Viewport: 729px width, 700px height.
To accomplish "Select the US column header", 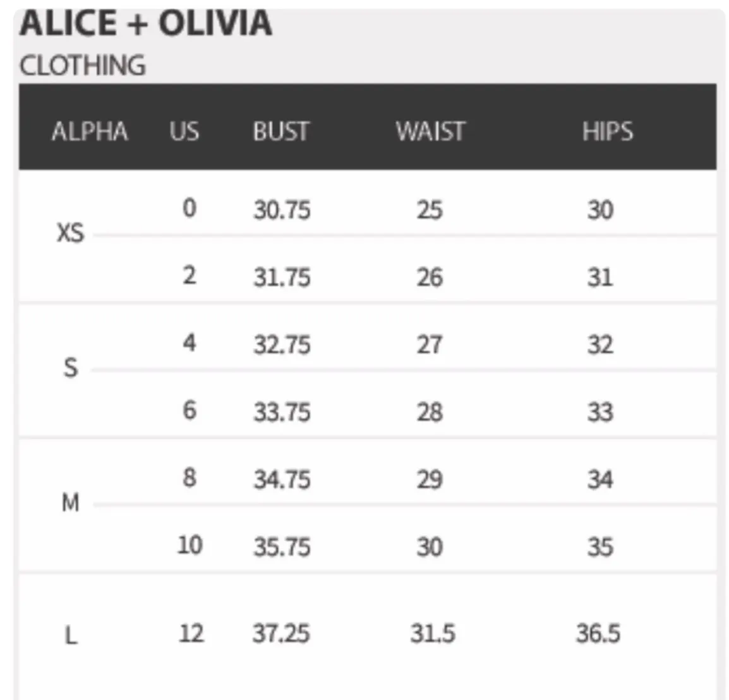I will click(184, 131).
